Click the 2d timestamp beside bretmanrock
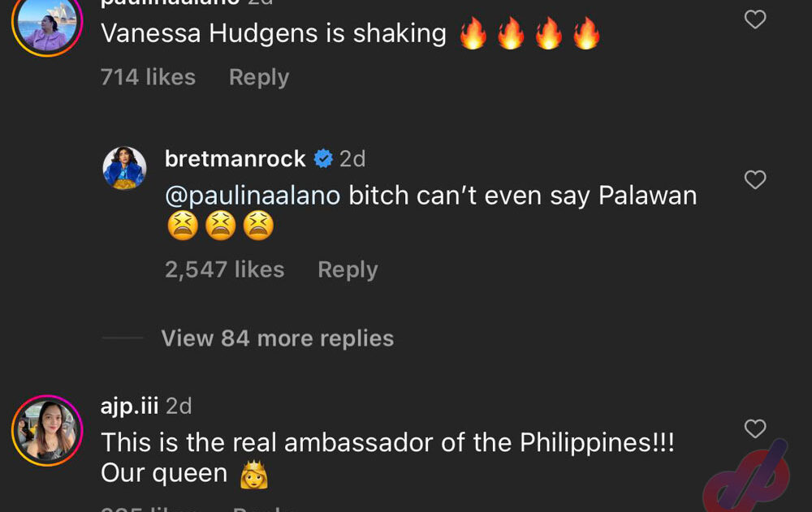The width and height of the screenshot is (812, 512). coord(352,158)
